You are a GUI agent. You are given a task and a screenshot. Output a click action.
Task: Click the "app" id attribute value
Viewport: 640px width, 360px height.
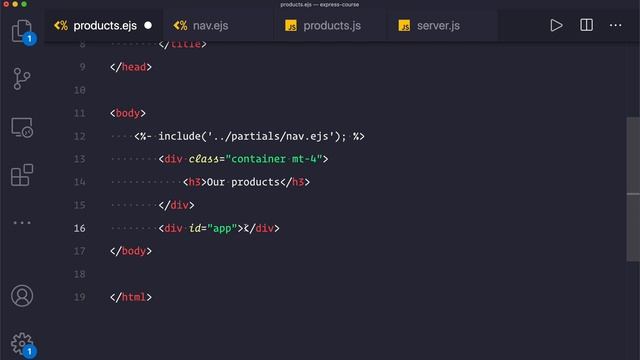222,228
